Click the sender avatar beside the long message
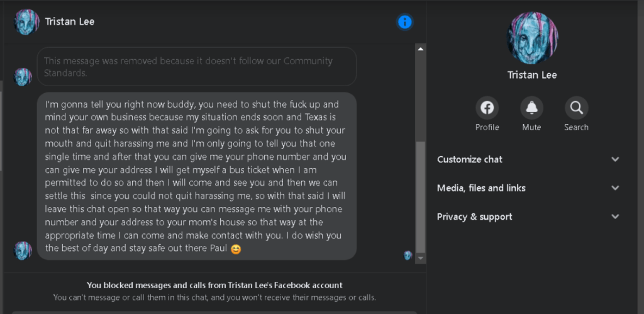644x314 pixels. [23, 250]
